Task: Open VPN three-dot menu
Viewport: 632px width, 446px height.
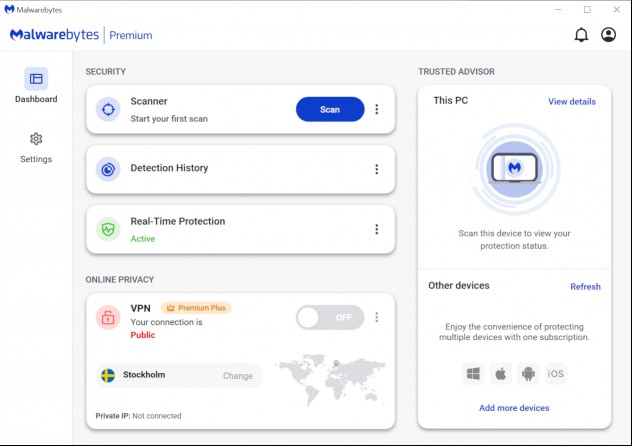Action: click(x=376, y=317)
